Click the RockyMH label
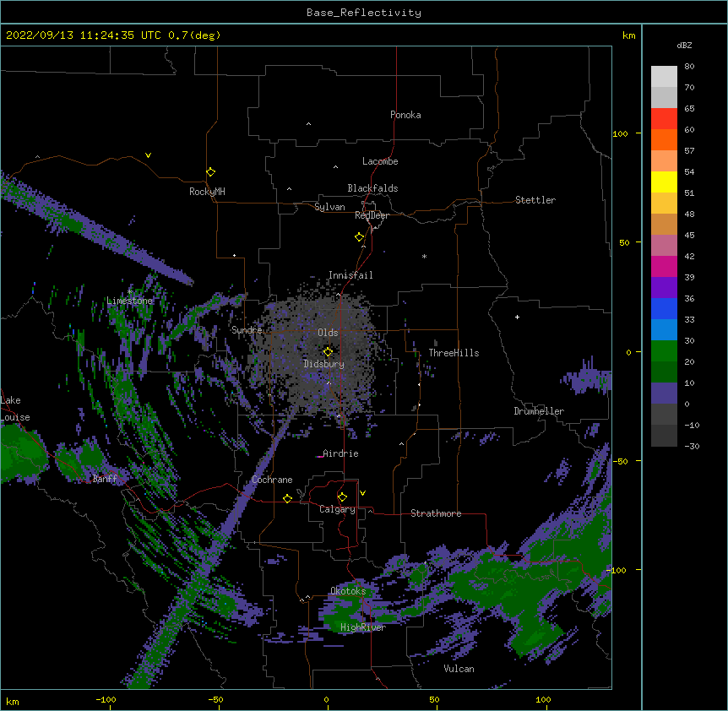The width and height of the screenshot is (728, 711). pyautogui.click(x=207, y=192)
